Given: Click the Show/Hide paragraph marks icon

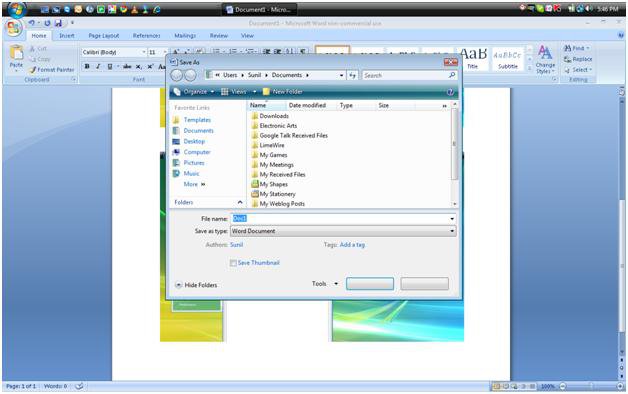Looking at the screenshot, I should (303, 52).
